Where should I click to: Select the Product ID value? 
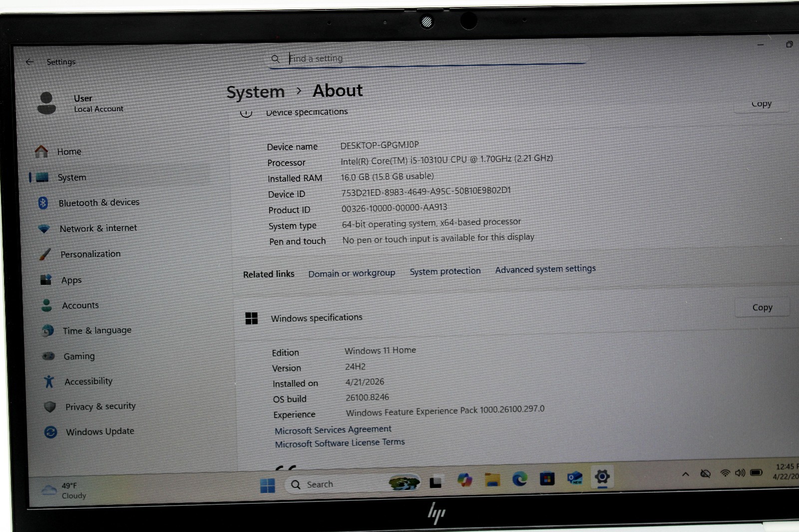click(x=394, y=208)
